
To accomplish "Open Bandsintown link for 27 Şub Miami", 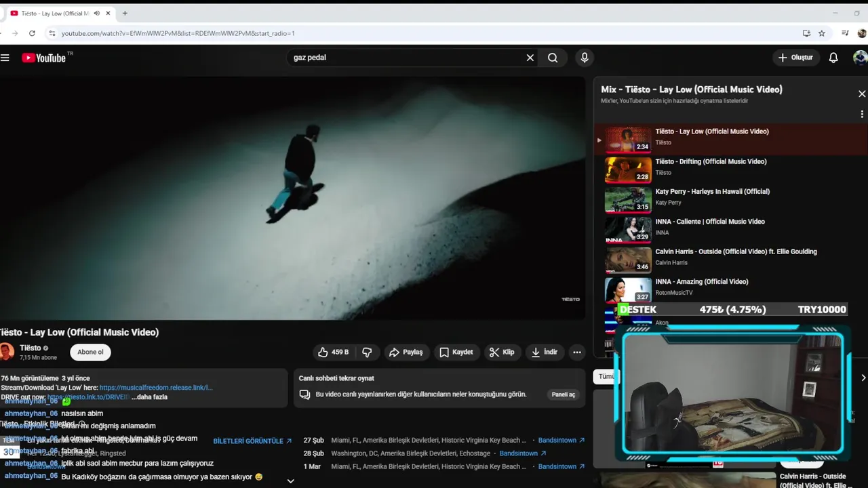I will [561, 441].
